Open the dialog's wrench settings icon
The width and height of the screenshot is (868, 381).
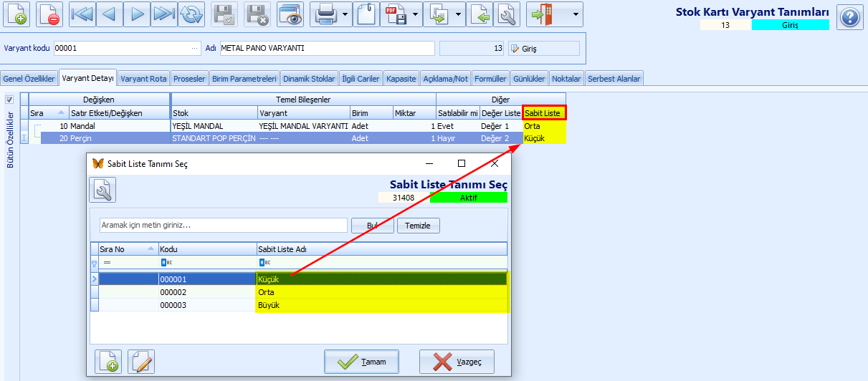(102, 190)
